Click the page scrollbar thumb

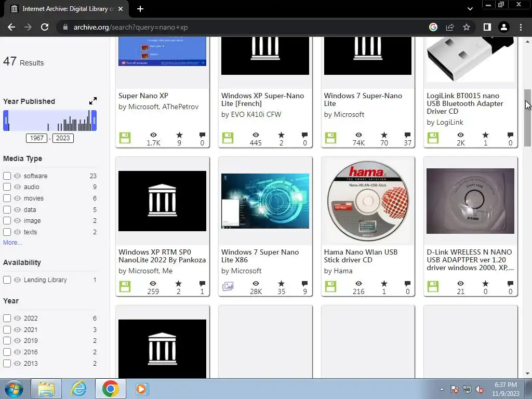coord(528,118)
